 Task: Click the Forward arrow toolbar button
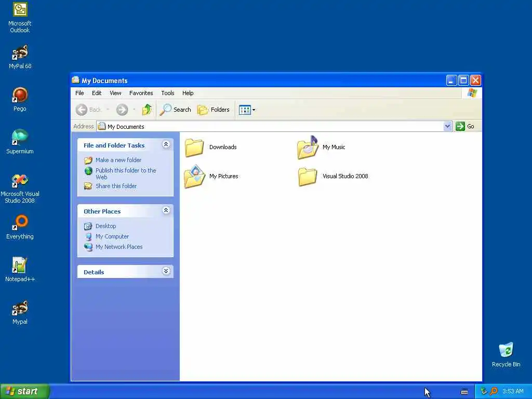[x=122, y=110]
